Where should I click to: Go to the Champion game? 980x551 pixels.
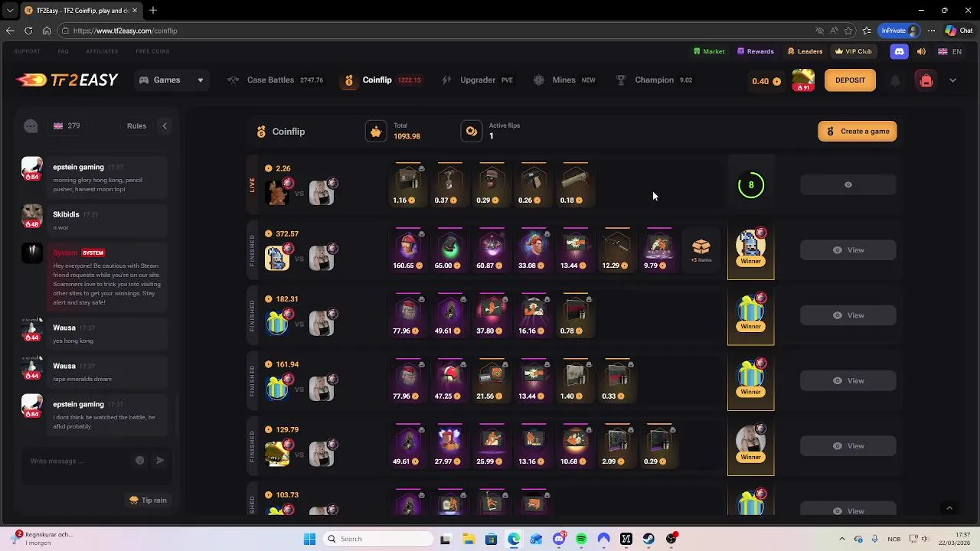[x=654, y=80]
